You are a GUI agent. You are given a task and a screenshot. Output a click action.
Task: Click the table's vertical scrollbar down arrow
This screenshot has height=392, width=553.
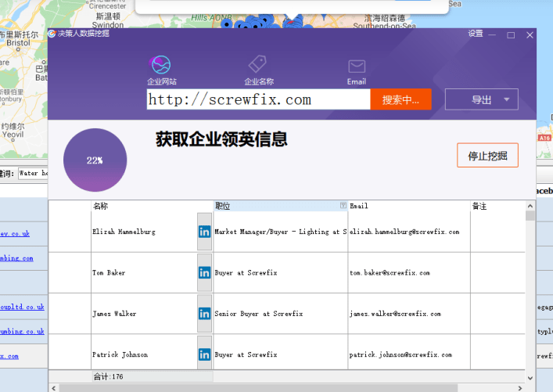click(x=530, y=376)
